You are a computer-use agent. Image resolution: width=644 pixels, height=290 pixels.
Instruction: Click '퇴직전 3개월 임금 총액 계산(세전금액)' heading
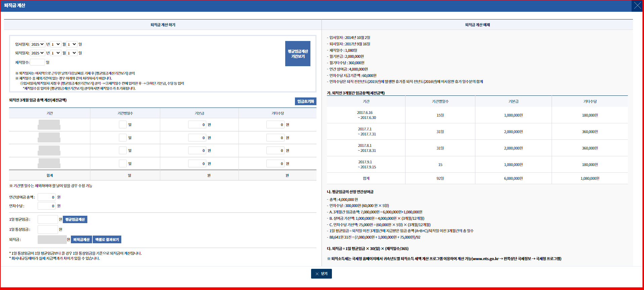click(x=38, y=100)
